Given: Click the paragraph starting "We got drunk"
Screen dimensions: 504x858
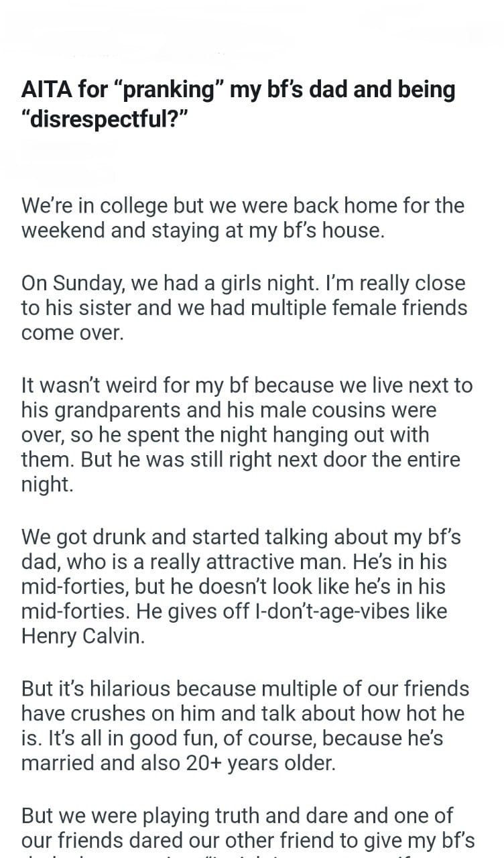Looking at the screenshot, I should [241, 587].
